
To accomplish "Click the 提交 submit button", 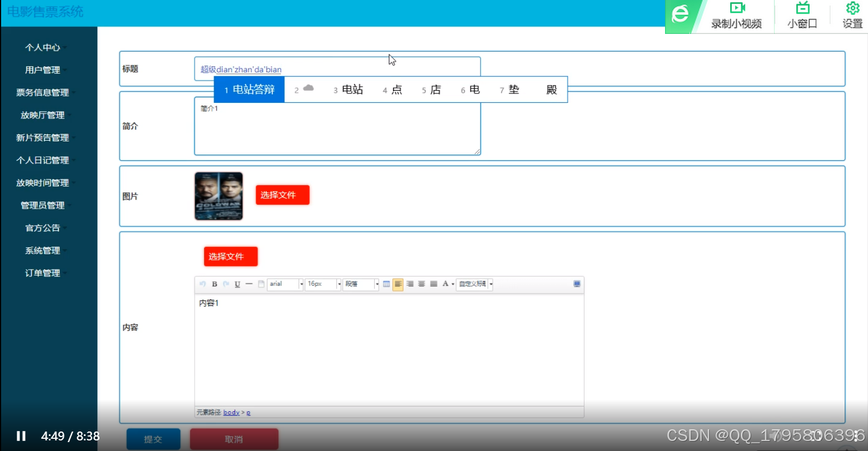I will [153, 439].
